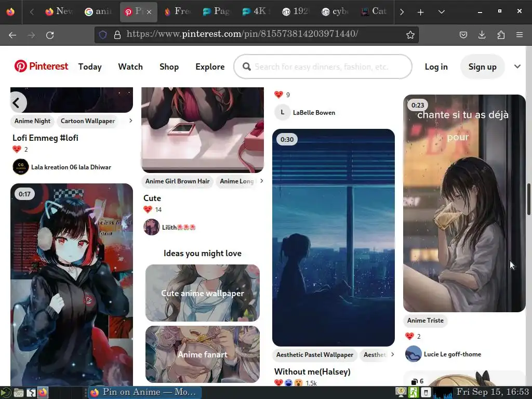Open the Explore menu item
This screenshot has width=532, height=399.
(210, 66)
